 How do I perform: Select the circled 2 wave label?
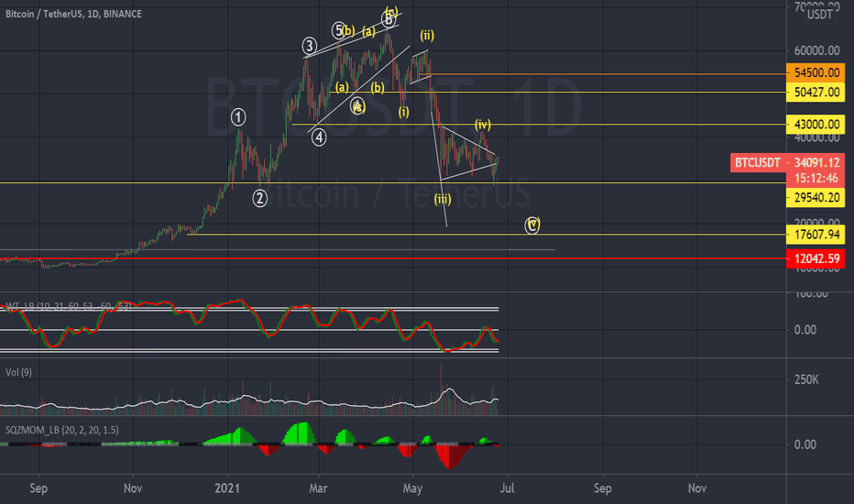pyautogui.click(x=260, y=198)
